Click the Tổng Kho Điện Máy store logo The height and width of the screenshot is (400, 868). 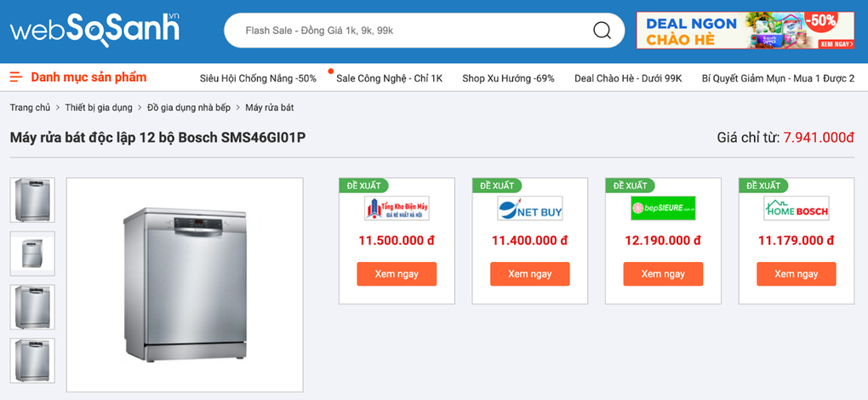tap(397, 209)
